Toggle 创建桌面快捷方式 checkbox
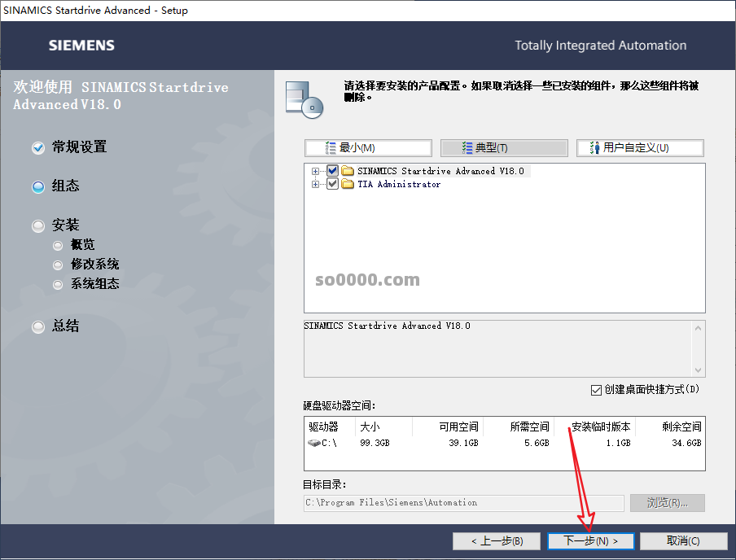The width and height of the screenshot is (736, 560). (596, 390)
